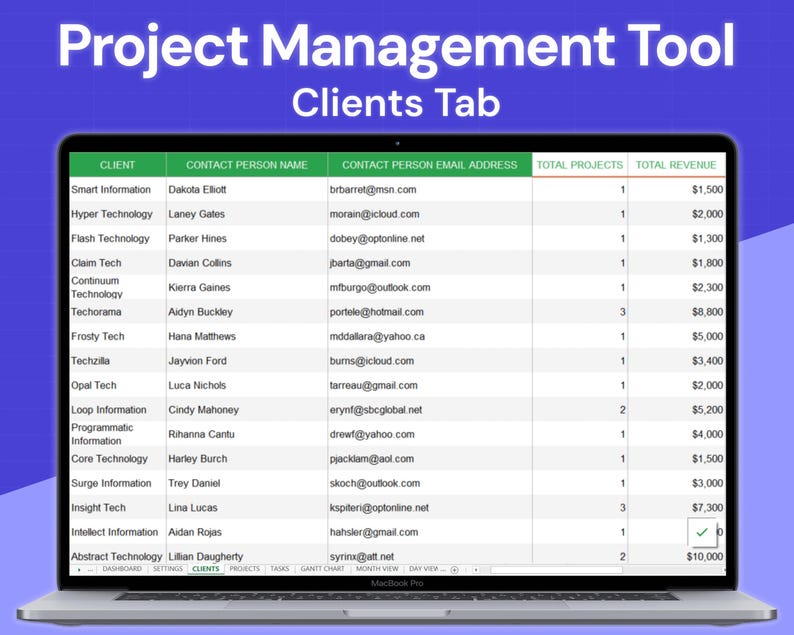Click the Smart Information client cell

(117, 189)
